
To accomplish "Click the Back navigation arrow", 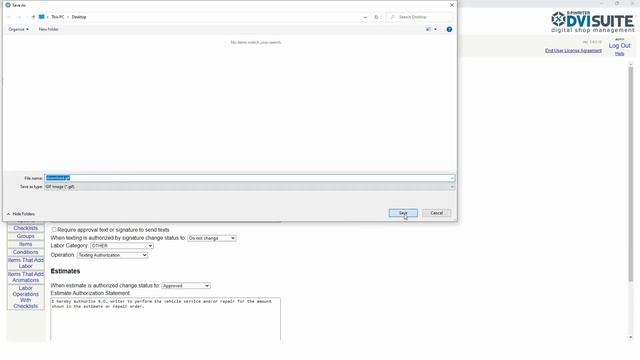I will point(9,17).
